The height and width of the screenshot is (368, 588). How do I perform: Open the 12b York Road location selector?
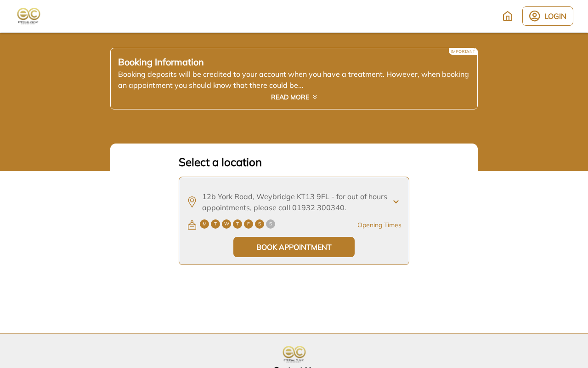coord(294,202)
